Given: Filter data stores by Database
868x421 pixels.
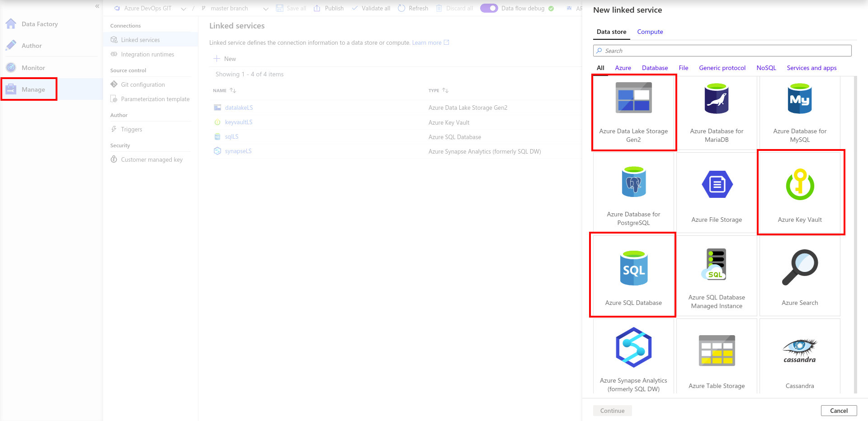Looking at the screenshot, I should (x=655, y=68).
